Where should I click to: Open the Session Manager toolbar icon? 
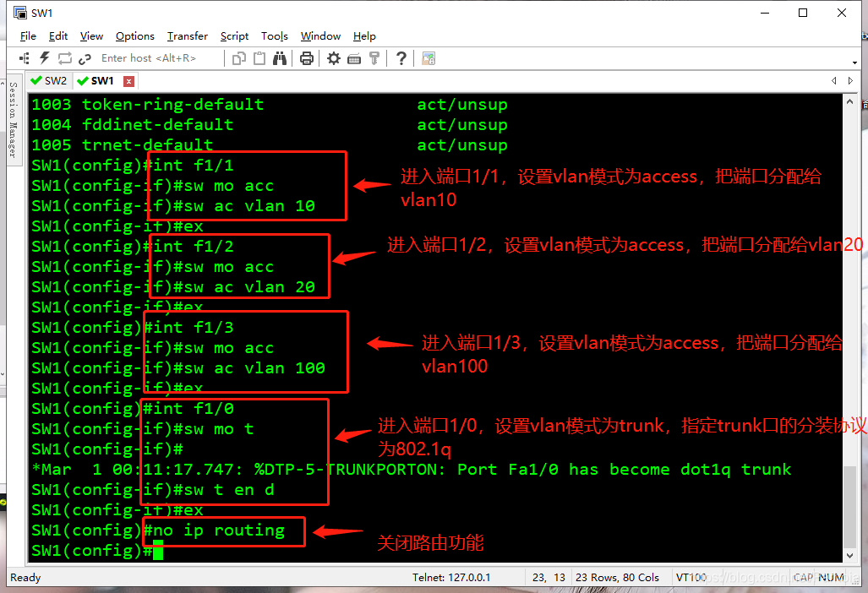tap(25, 58)
